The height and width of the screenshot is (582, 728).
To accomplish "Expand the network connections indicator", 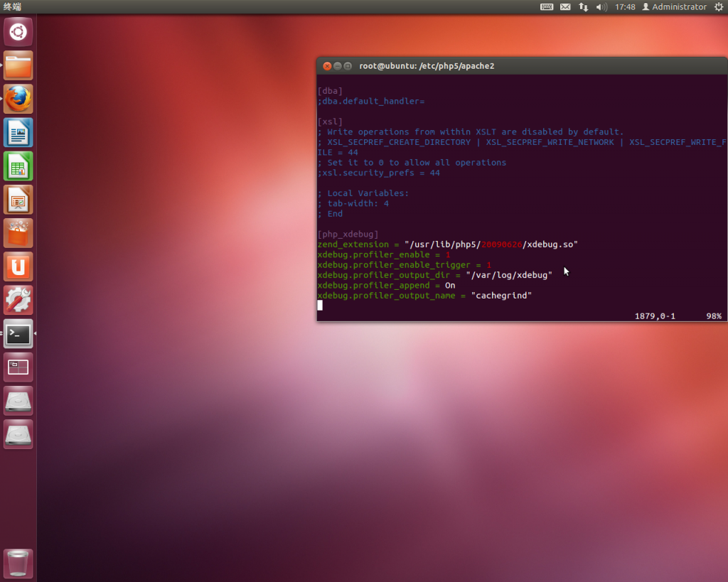I will pos(583,7).
